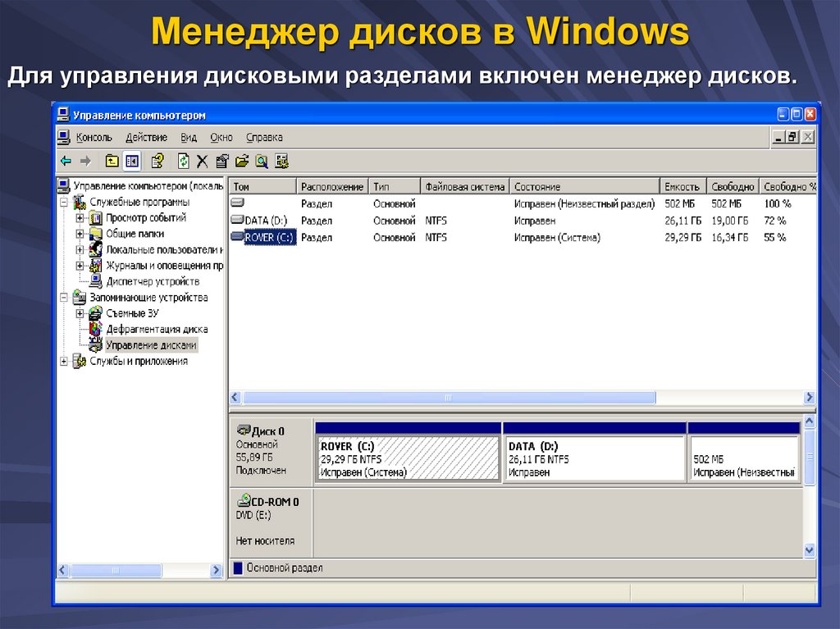
Task: Sort by the Тип column header
Action: (395, 186)
